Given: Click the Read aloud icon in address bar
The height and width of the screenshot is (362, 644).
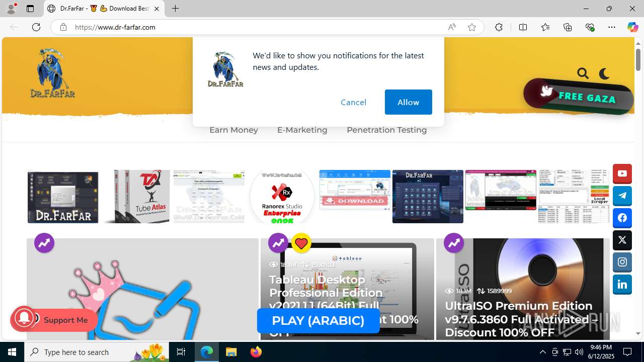Looking at the screenshot, I should pos(452,27).
